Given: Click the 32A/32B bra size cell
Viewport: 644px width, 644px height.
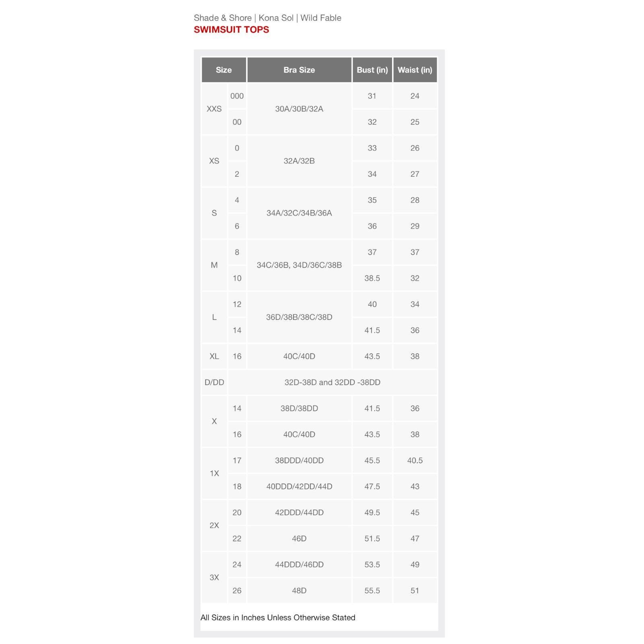Looking at the screenshot, I should [x=299, y=161].
